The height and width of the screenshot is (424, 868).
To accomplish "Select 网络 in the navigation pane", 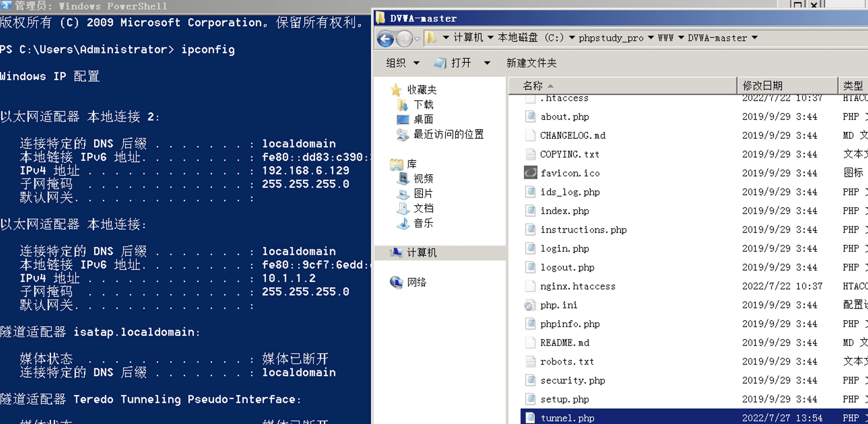I will (x=417, y=282).
